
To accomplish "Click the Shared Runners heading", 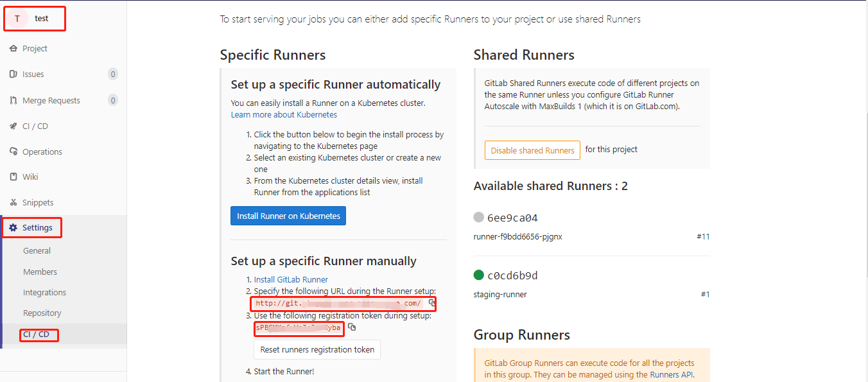I will click(x=524, y=55).
